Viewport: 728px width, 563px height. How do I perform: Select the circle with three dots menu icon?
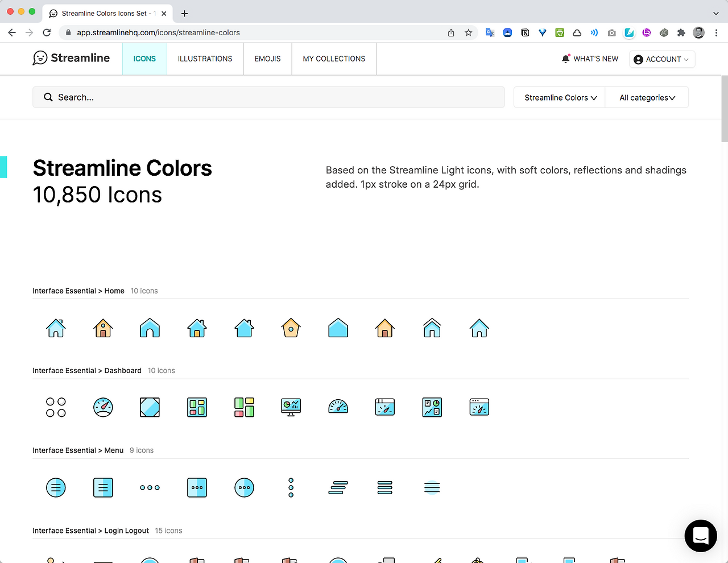[x=244, y=487]
